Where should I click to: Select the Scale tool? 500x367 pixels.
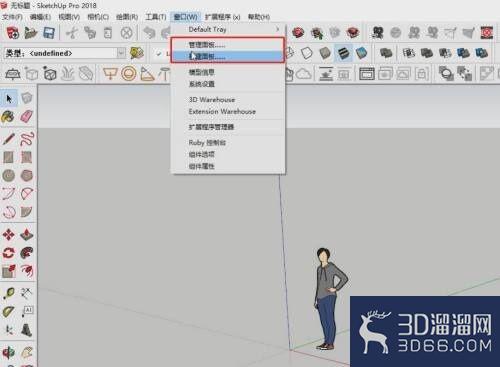pyautogui.click(x=9, y=271)
